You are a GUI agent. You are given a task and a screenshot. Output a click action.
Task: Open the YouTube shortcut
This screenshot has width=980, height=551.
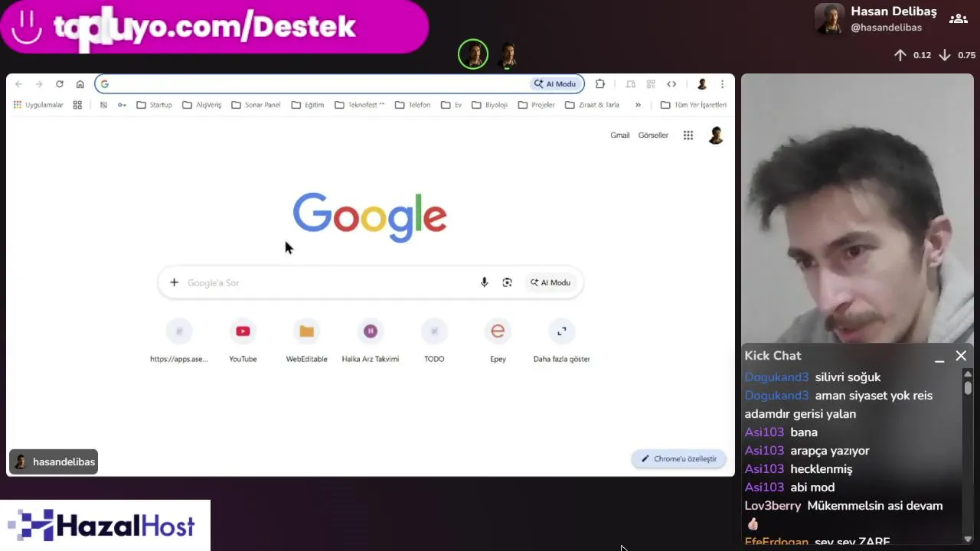tap(243, 339)
